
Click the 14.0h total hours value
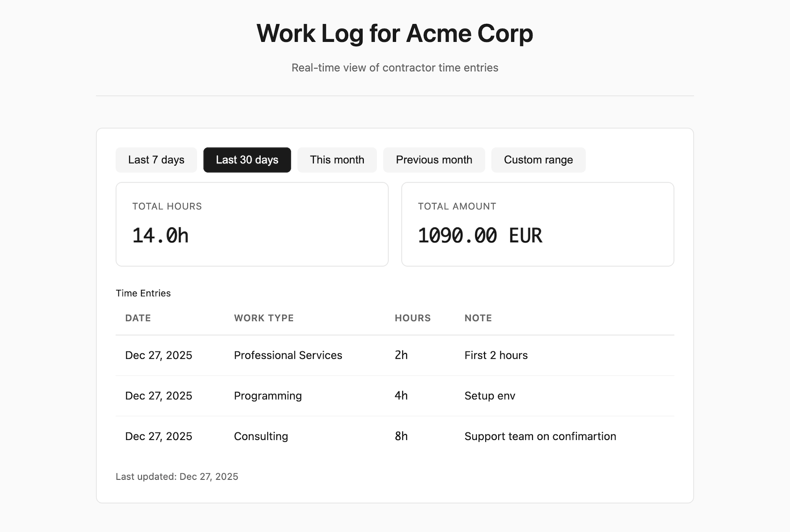pos(160,235)
